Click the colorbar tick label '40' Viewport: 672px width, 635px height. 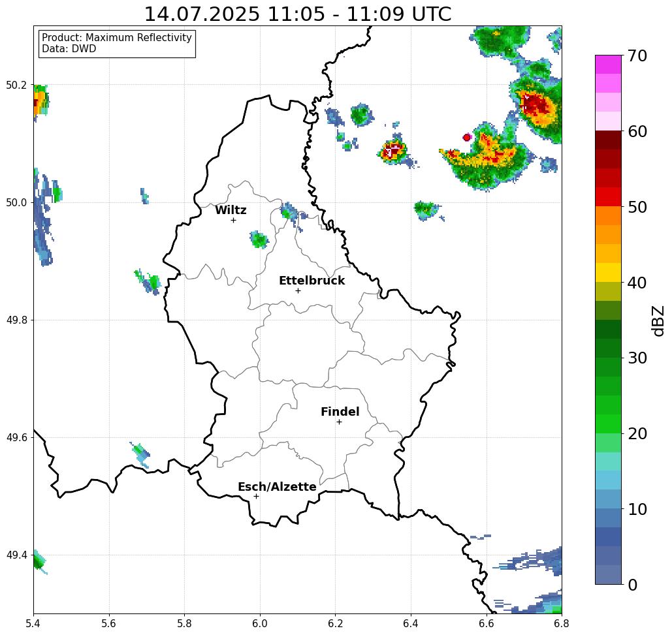[x=637, y=283]
